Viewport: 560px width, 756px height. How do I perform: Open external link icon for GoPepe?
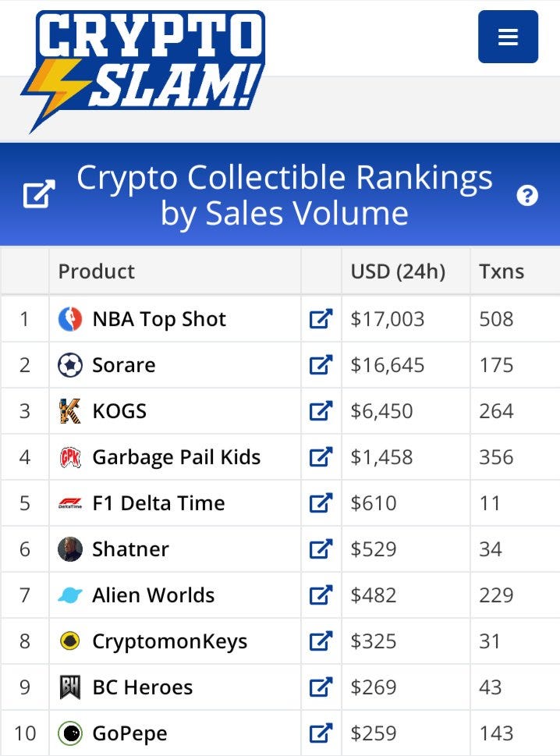pyautogui.click(x=321, y=733)
